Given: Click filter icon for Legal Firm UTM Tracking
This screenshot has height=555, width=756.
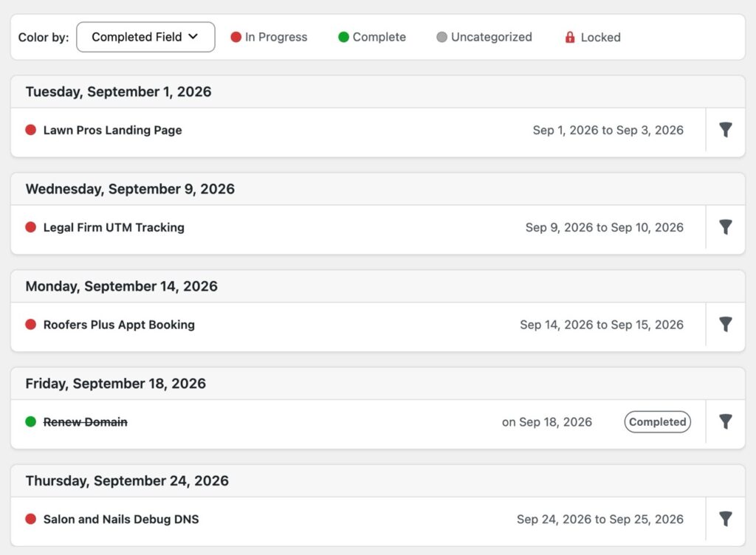Looking at the screenshot, I should coord(726,227).
